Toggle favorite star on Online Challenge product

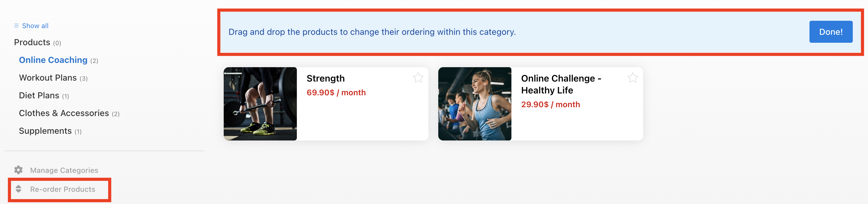pos(632,78)
